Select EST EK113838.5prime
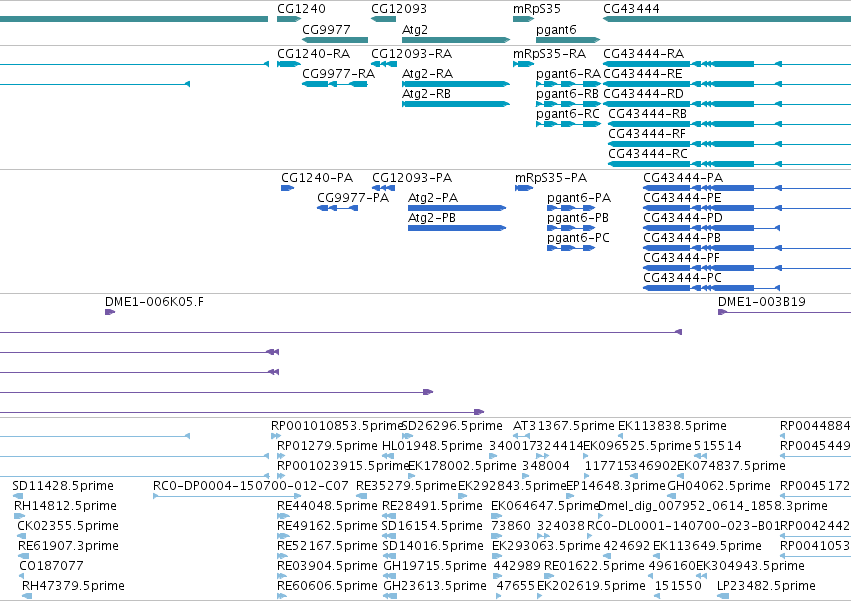This screenshot has height=601, width=851. [x=672, y=426]
